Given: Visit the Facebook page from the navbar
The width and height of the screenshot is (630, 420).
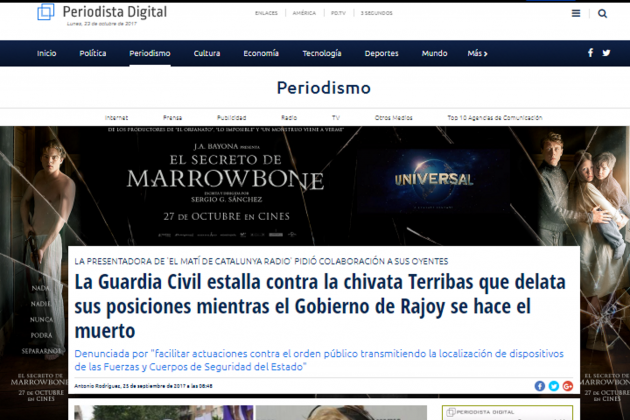Looking at the screenshot, I should [590, 53].
